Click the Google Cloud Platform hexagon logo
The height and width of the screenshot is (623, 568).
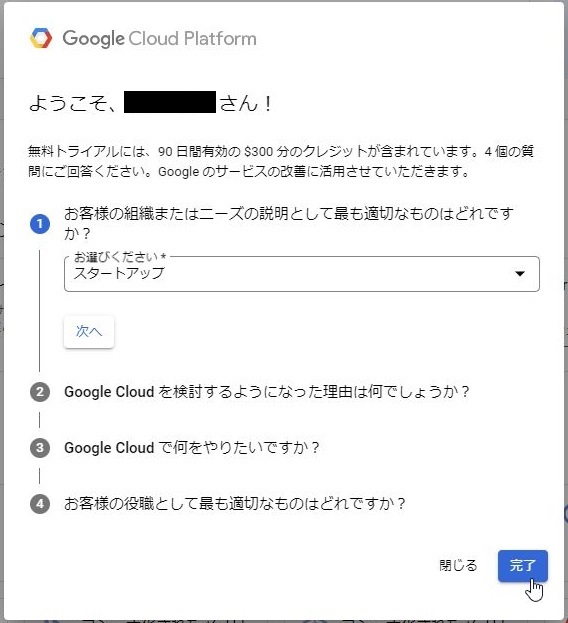click(x=41, y=38)
